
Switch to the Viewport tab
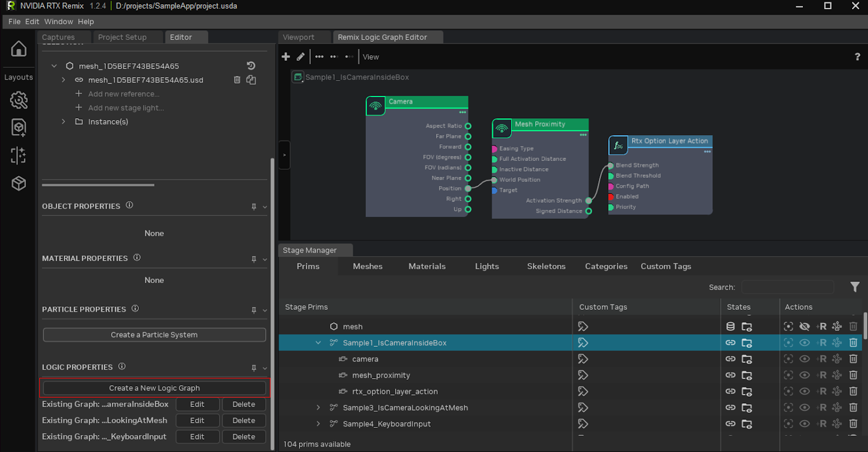(x=298, y=37)
